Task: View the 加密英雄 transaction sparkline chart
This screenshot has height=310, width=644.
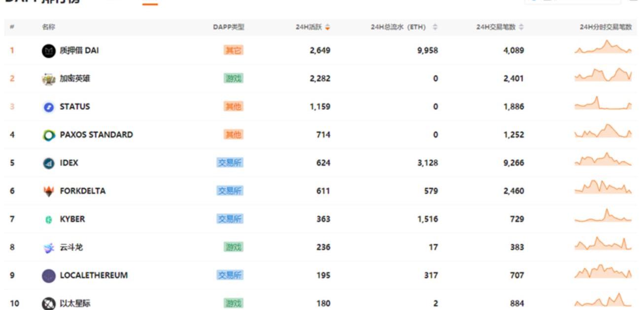Action: tap(603, 75)
